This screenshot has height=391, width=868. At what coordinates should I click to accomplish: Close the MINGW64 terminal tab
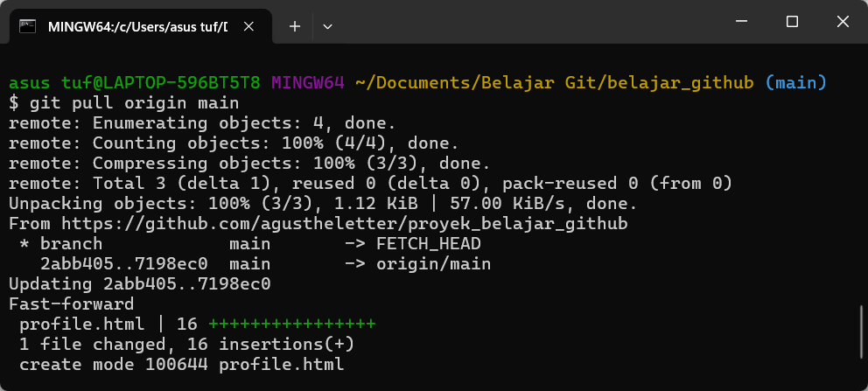coord(250,26)
